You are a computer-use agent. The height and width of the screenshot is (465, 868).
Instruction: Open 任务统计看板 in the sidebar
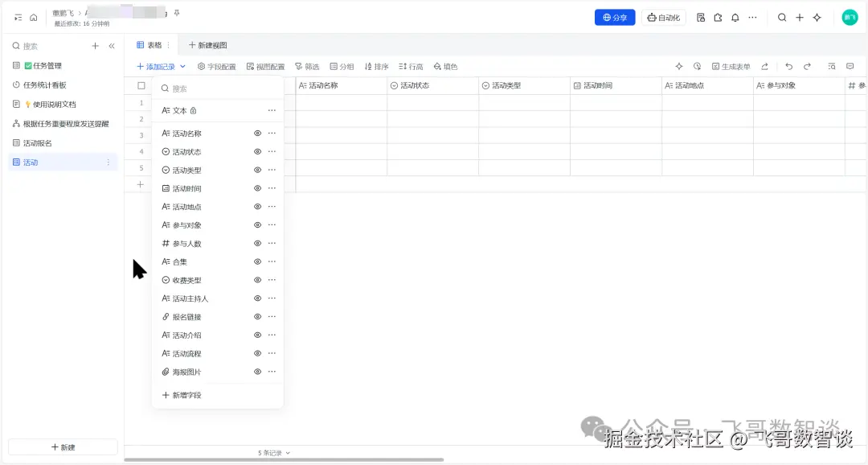click(63, 84)
